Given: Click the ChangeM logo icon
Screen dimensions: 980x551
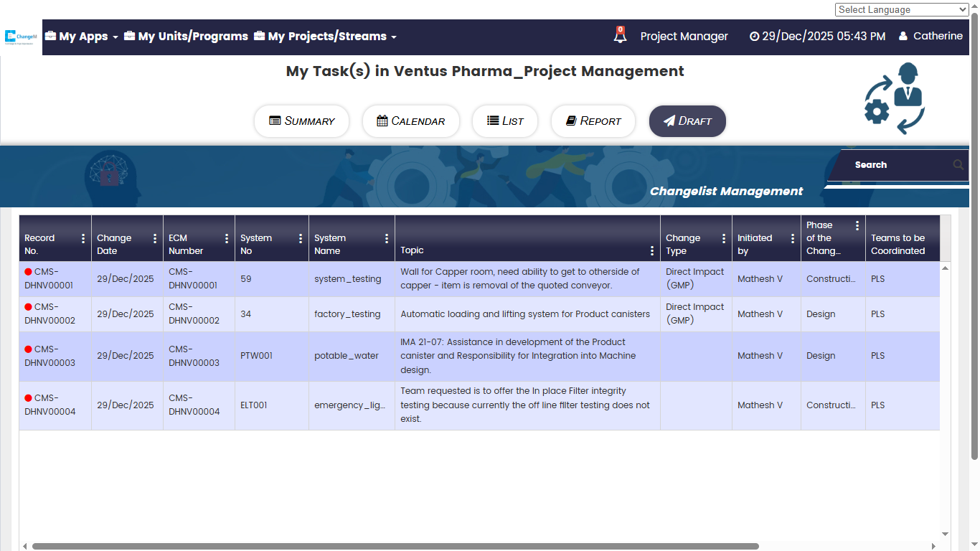Looking at the screenshot, I should pos(21,37).
